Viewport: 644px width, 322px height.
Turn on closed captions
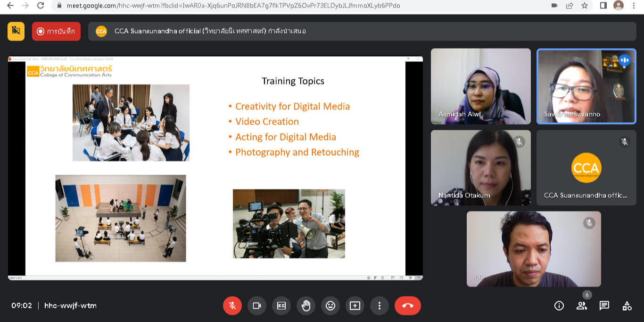[281, 305]
